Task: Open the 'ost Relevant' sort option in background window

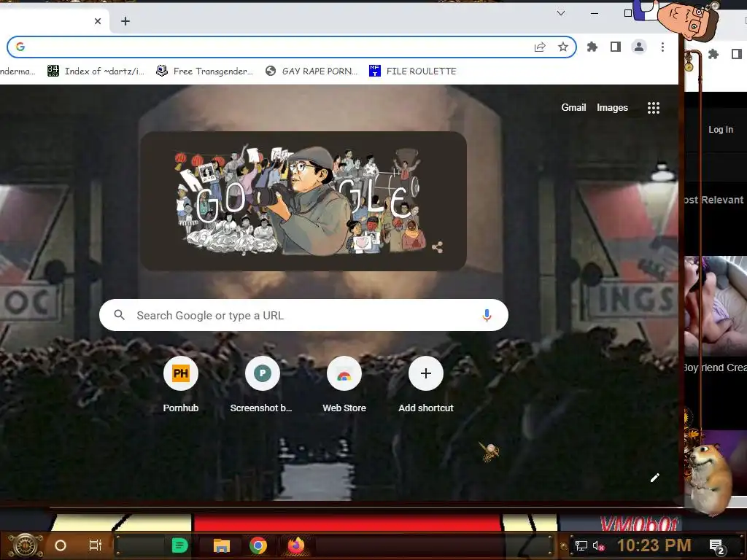Action: click(x=713, y=200)
